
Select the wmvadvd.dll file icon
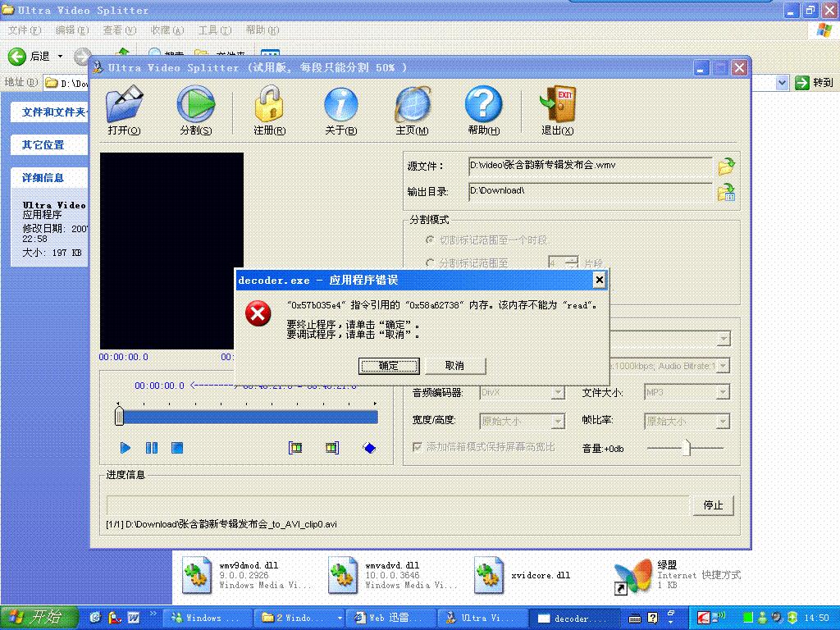343,575
